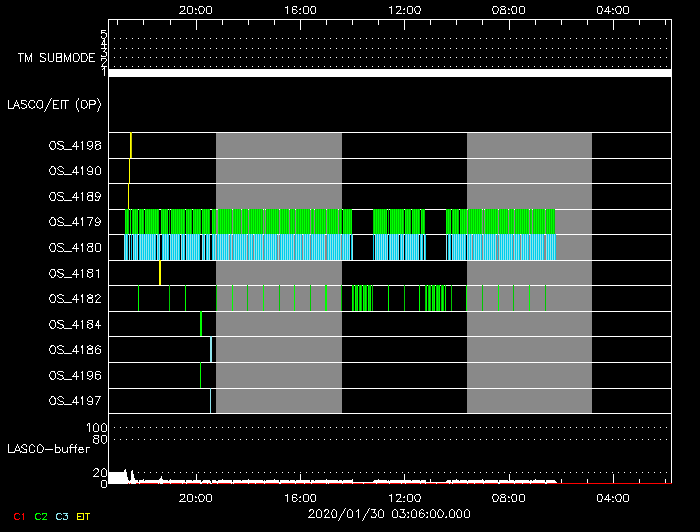This screenshot has width=700, height=532.
Task: Click the green marker in OS_4184 row
Action: point(201,324)
